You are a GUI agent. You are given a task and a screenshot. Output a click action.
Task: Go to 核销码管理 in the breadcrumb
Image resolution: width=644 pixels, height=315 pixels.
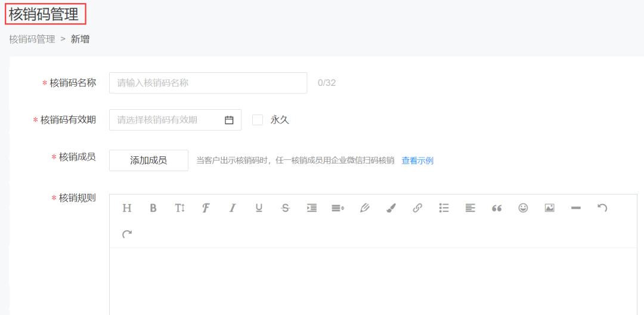tap(32, 39)
